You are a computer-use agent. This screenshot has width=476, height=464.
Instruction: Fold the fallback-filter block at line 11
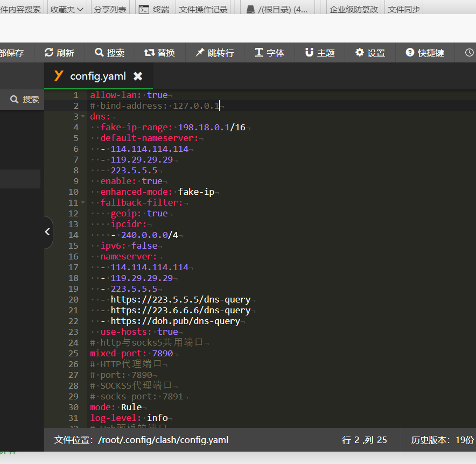coord(83,202)
